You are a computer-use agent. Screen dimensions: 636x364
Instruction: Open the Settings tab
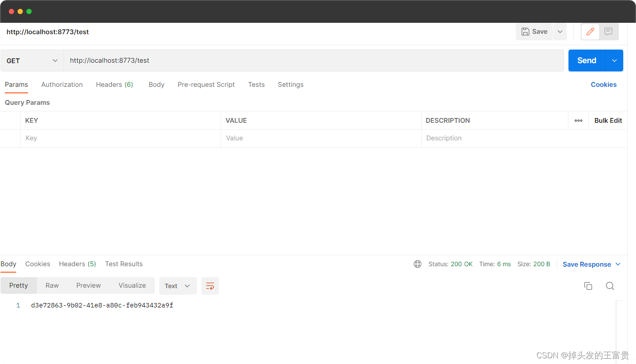pyautogui.click(x=290, y=85)
